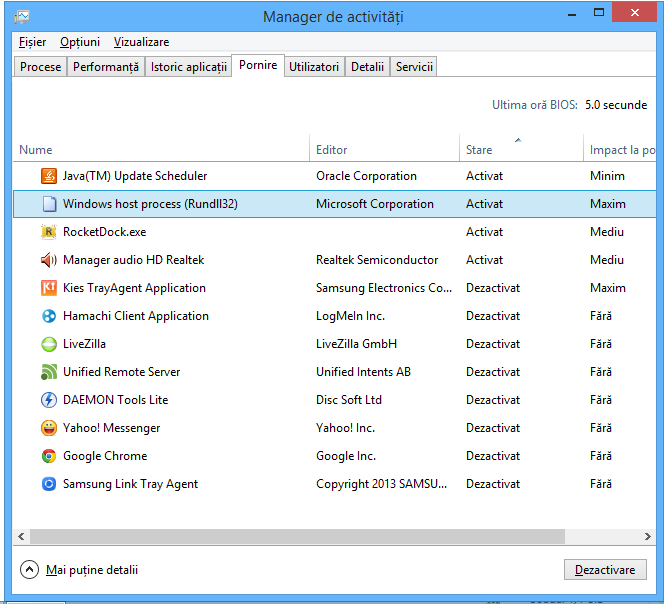Screen dimensions: 664x604
Task: Click the Realtek audio speaker icon
Action: pos(49,260)
